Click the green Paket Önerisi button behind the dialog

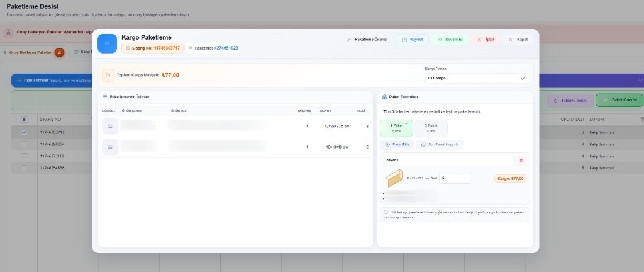[619, 100]
